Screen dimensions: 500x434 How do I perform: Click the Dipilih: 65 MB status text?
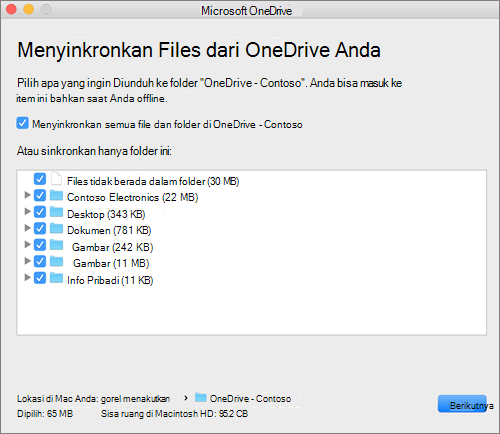45,414
